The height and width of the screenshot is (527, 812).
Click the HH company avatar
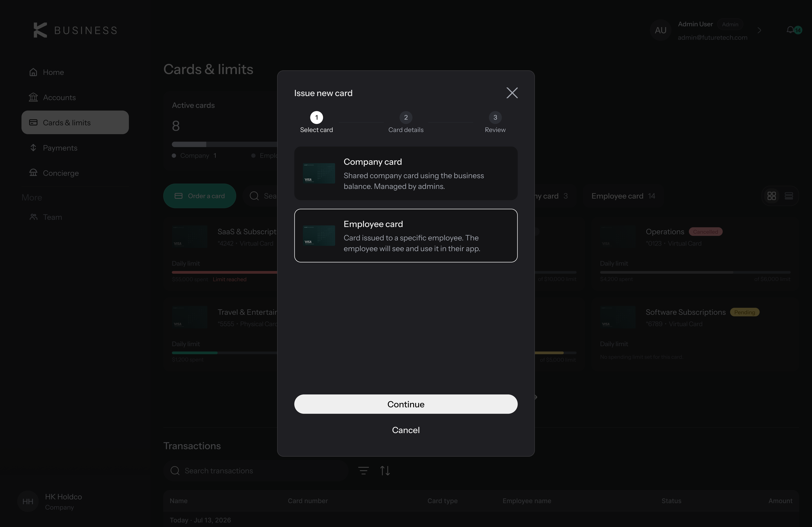(28, 501)
